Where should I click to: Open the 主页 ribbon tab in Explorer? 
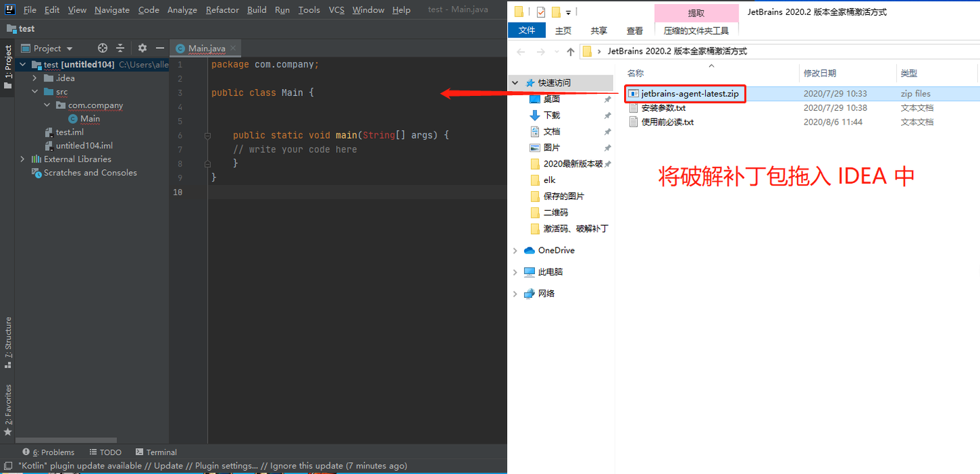(563, 31)
